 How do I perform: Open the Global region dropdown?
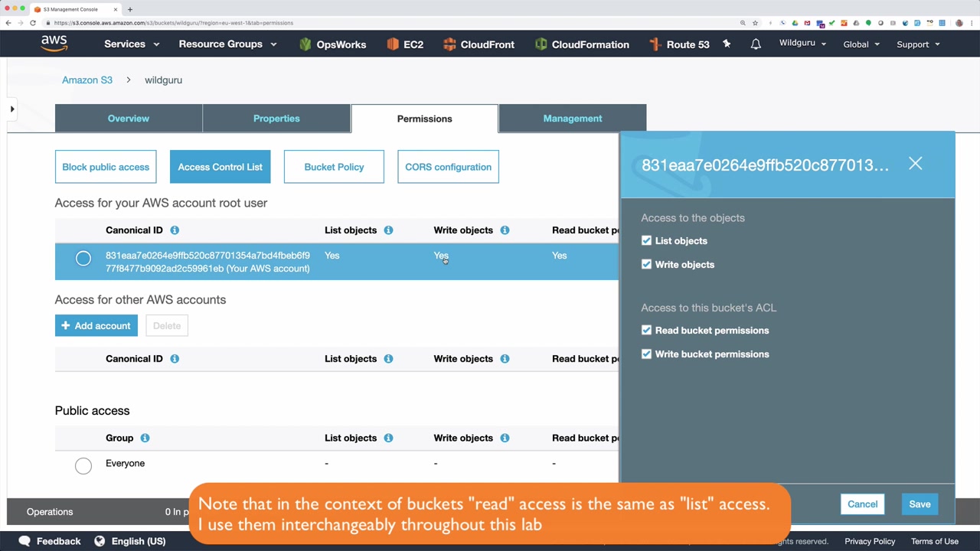tap(861, 44)
